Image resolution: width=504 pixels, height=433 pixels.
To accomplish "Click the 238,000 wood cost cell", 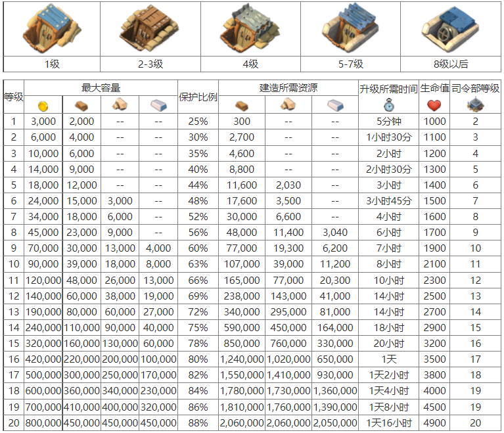I will 242,296.
